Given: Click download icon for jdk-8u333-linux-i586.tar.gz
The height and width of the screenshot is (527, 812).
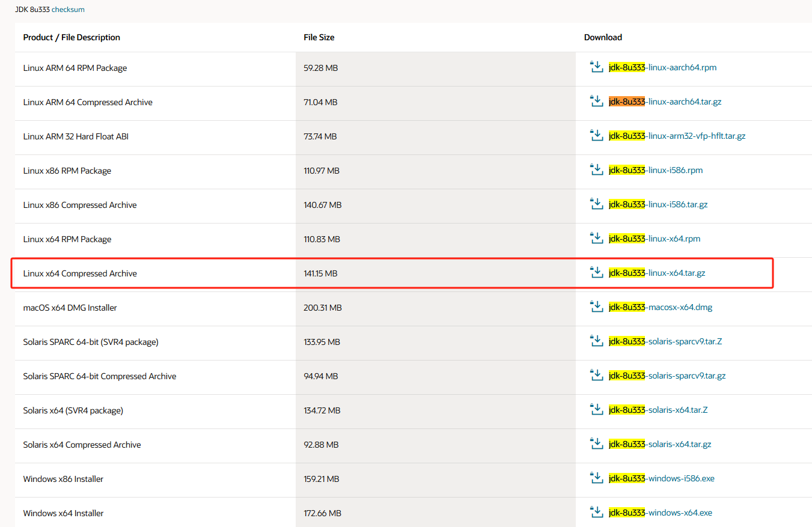Looking at the screenshot, I should pyautogui.click(x=596, y=204).
